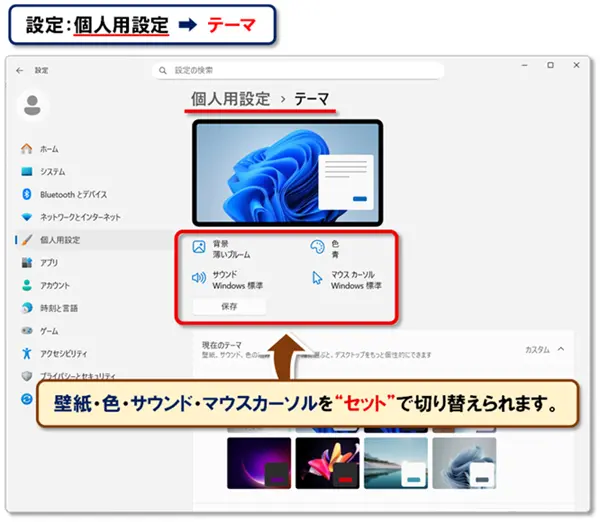Open サウンド Windows 標準 setting

[x=227, y=280]
